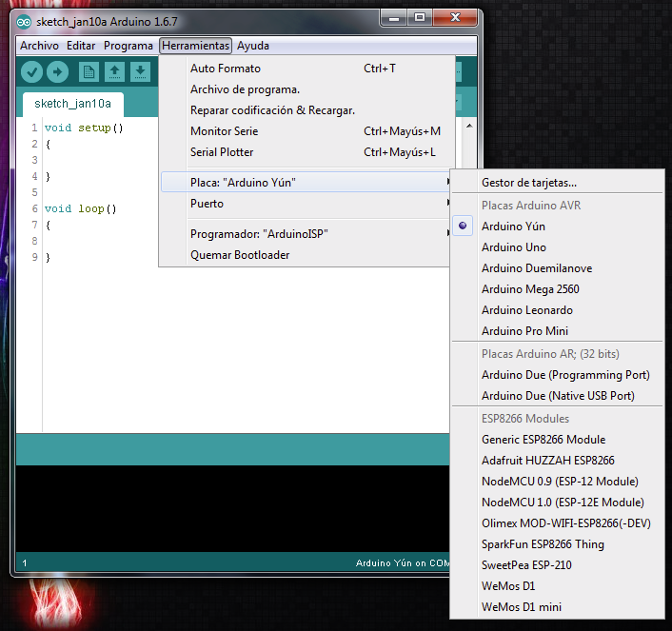
Task: Click the Upload arrow toolbar icon
Action: click(x=57, y=71)
